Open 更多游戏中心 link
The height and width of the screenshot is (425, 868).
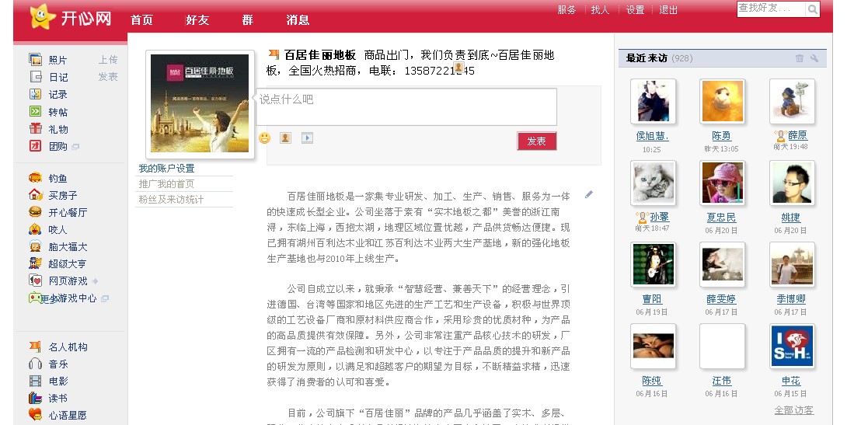[x=68, y=298]
